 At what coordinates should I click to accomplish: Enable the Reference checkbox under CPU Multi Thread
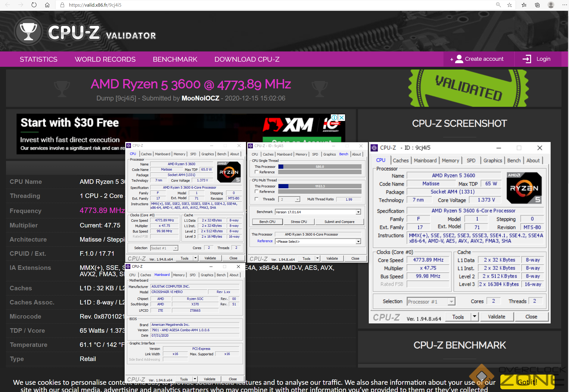click(257, 192)
